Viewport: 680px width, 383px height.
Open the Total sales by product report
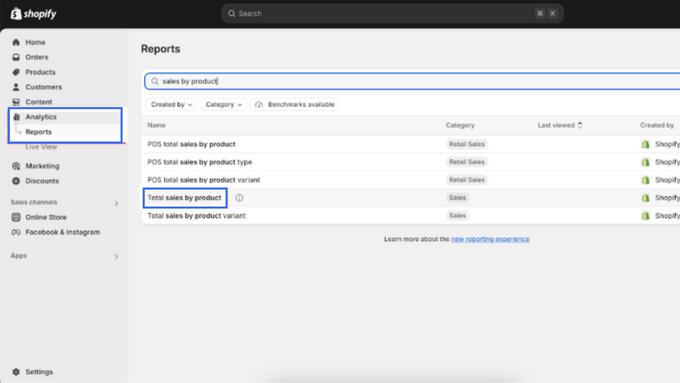click(184, 198)
